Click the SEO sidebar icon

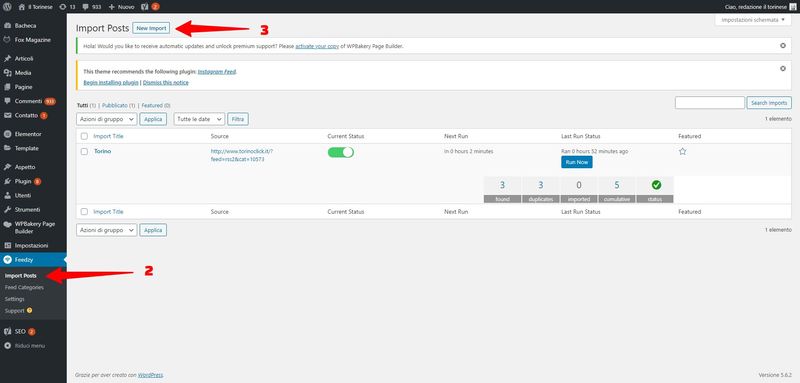pos(7,331)
